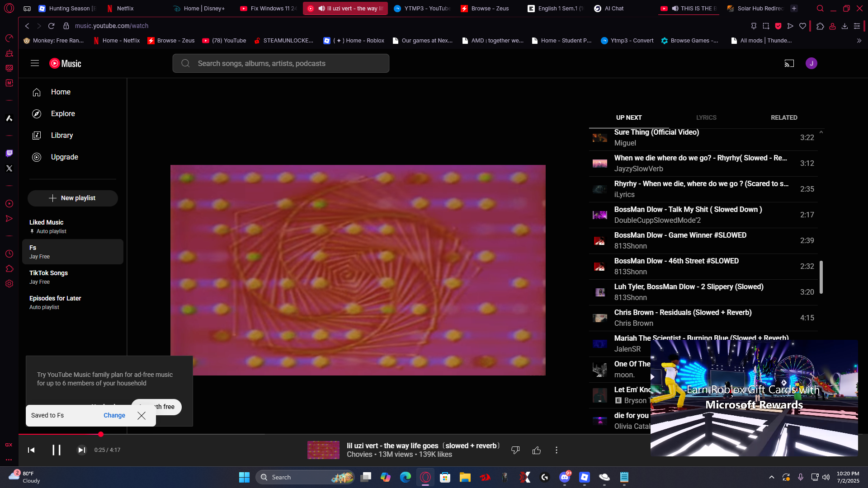This screenshot has height=488, width=868.
Task: Show hidden system tray icons
Action: coord(772,477)
